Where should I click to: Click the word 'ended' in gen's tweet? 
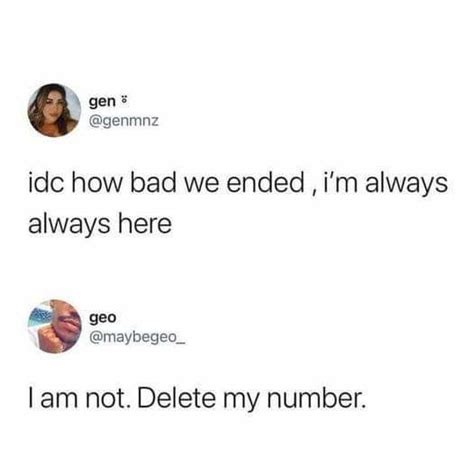[x=265, y=183]
